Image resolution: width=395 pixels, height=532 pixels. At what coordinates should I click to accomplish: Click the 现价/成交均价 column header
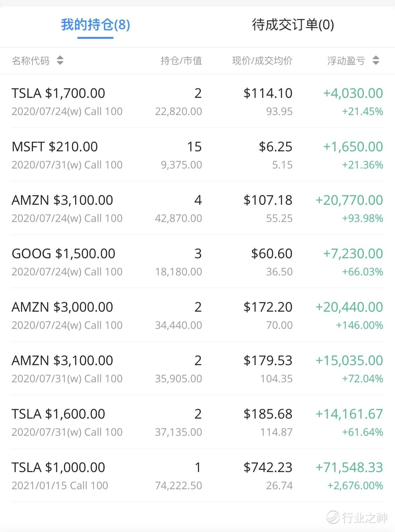[x=262, y=60]
